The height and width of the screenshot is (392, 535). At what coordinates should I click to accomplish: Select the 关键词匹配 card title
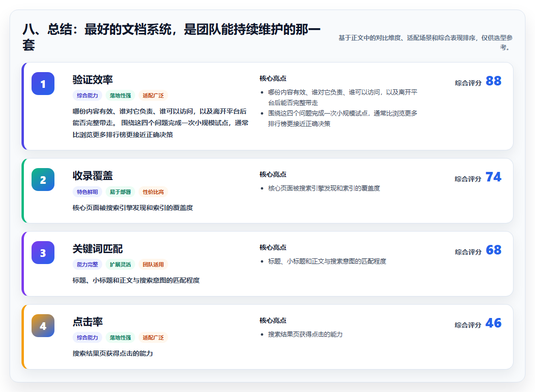tap(97, 249)
